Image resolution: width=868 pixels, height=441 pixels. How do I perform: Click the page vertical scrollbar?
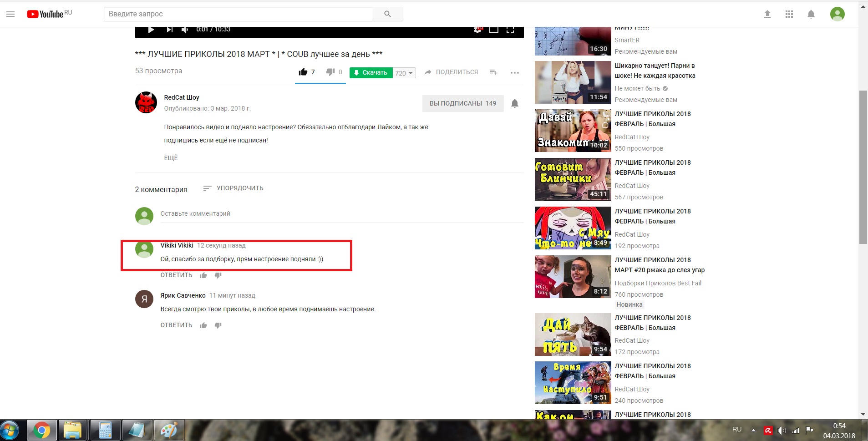pyautogui.click(x=863, y=167)
